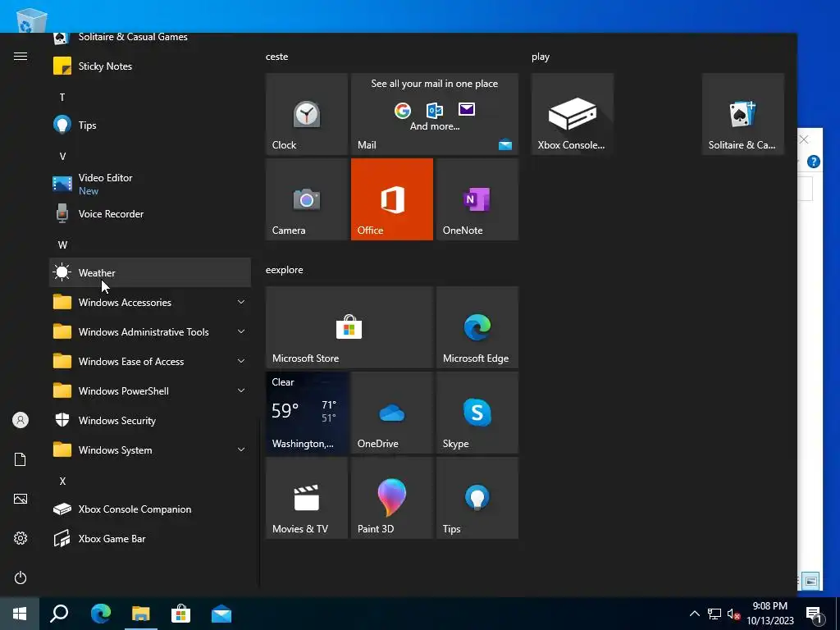
Task: Open Voice Recorder from app list
Action: point(150,214)
